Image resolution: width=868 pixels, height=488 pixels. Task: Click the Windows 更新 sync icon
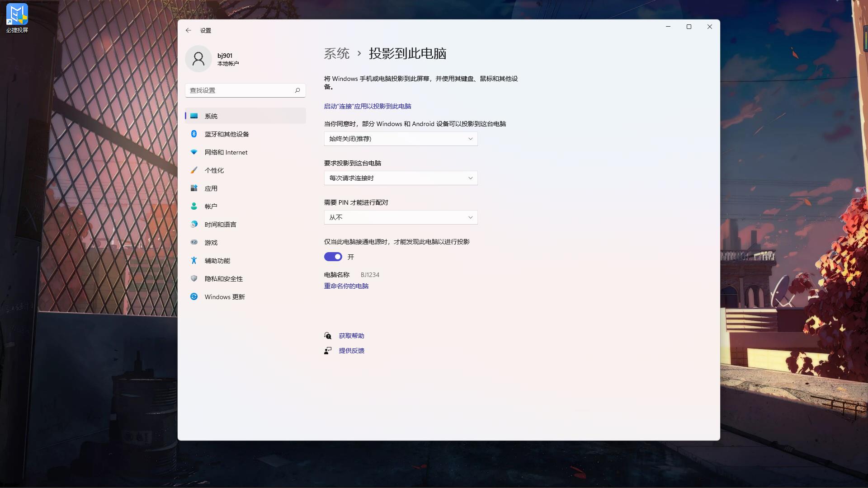pos(194,296)
